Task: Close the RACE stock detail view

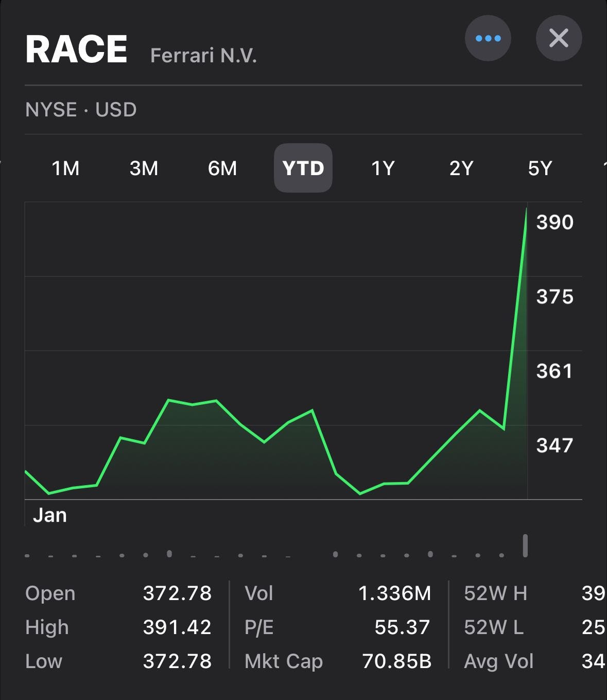Action: [x=559, y=38]
